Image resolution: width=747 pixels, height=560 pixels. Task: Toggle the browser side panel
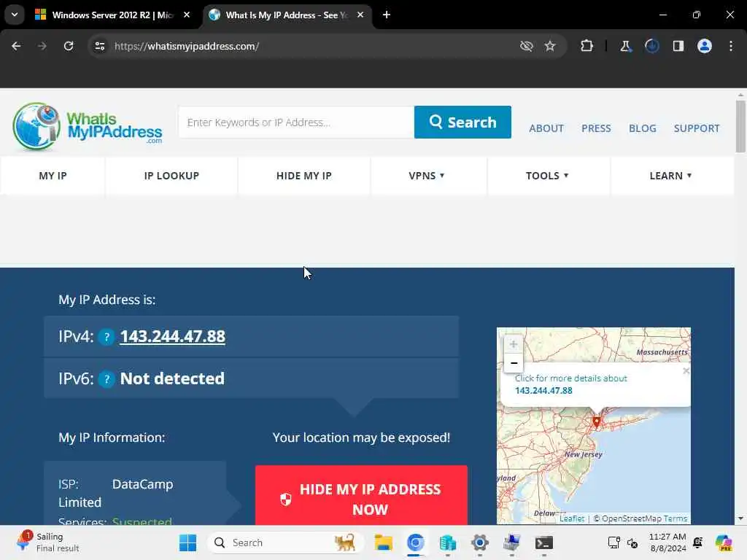click(678, 46)
